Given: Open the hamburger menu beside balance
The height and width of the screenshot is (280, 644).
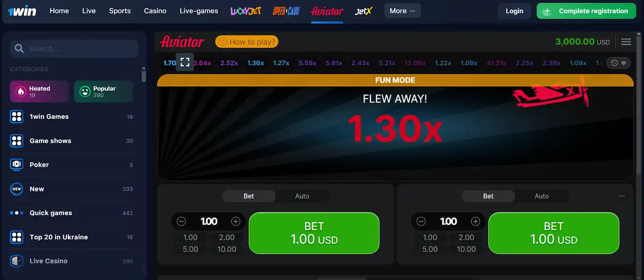Looking at the screenshot, I should tap(626, 42).
